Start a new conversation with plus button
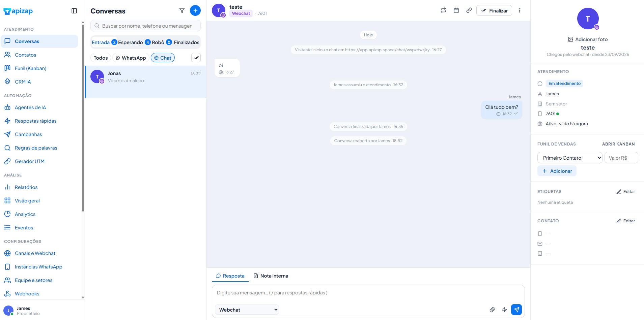 point(195,10)
